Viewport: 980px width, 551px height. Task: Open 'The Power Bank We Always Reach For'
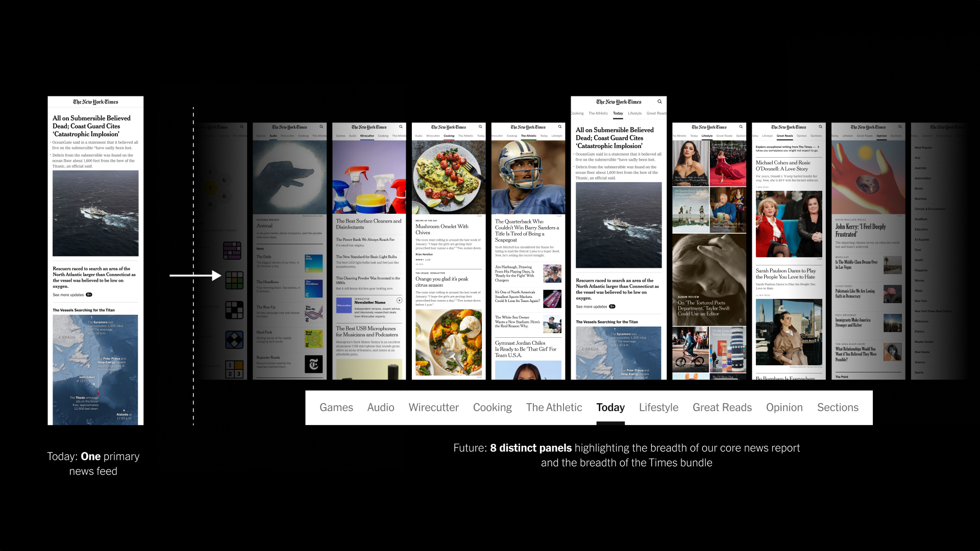click(x=365, y=239)
